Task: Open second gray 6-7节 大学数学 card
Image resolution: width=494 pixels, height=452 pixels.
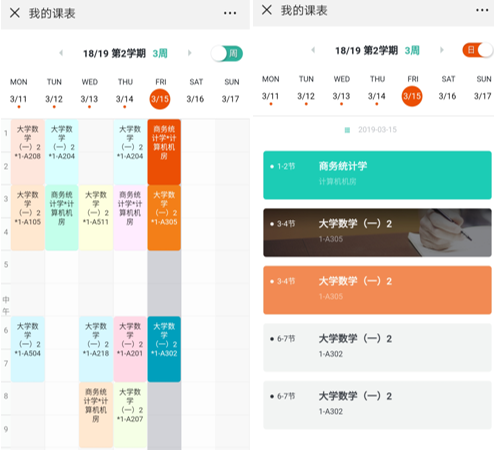Action: coord(377,405)
